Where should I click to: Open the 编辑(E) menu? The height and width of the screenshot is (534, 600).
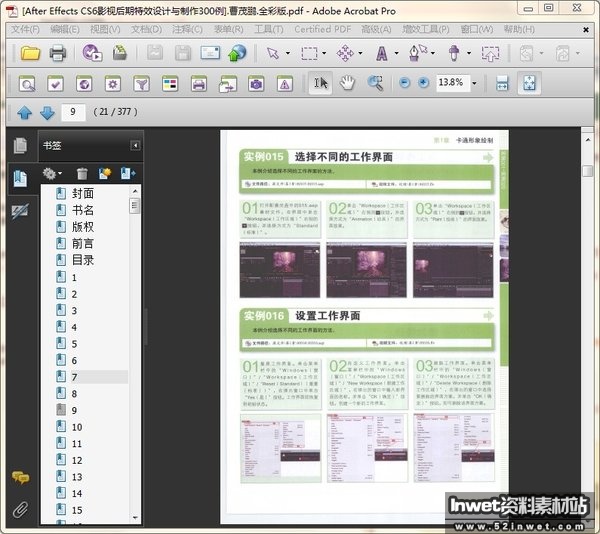coord(65,29)
